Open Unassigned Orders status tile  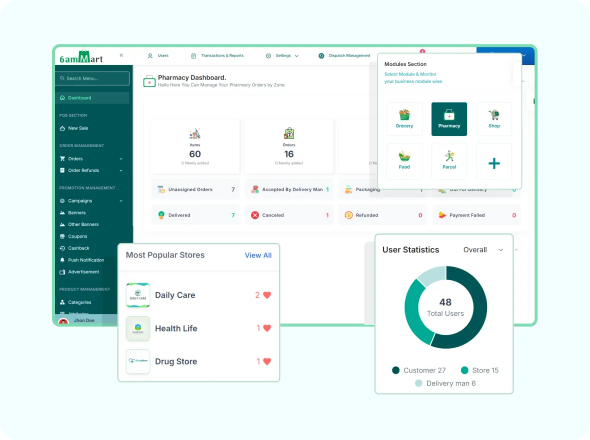click(195, 189)
